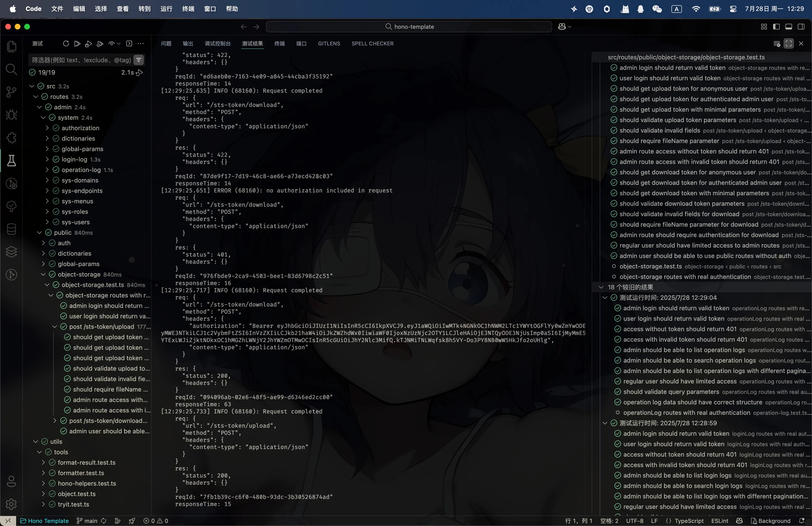Viewport: 812px width, 526px height.
Task: Collapse the 18 older results section
Action: 601,287
